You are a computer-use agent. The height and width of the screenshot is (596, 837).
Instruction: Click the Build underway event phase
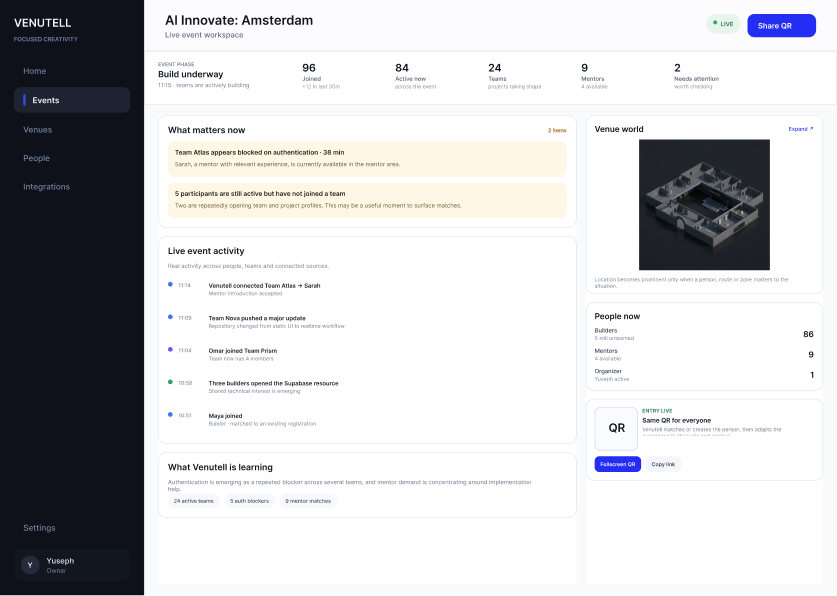pyautogui.click(x=203, y=76)
